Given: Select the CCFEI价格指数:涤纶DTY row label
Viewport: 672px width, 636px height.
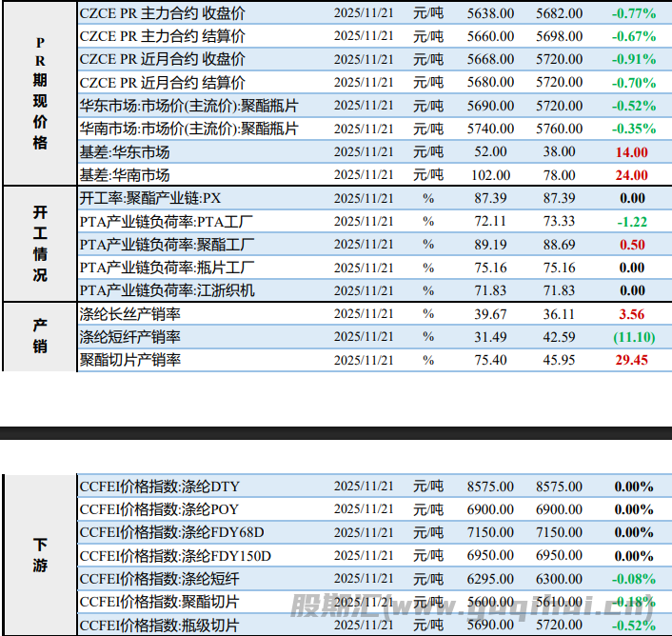Looking at the screenshot, I should click(159, 486).
